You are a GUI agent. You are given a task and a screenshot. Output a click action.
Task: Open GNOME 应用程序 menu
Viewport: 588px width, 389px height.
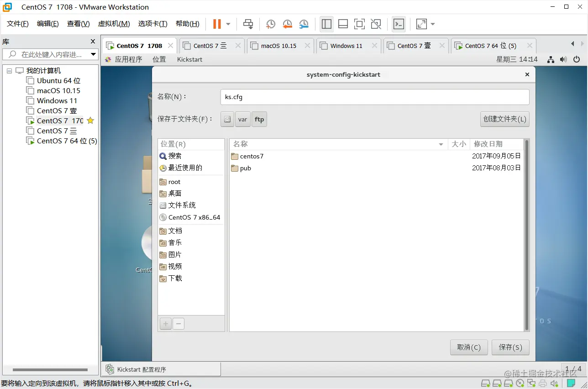124,59
